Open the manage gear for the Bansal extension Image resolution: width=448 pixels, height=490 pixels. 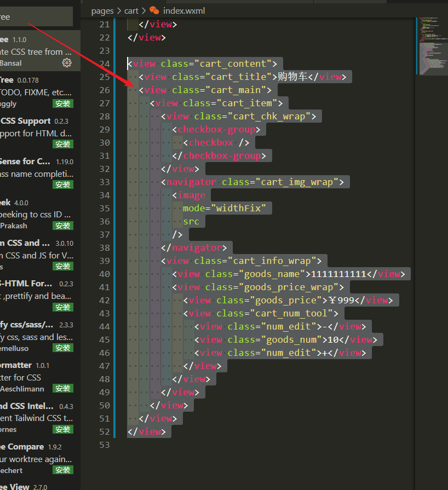click(67, 63)
